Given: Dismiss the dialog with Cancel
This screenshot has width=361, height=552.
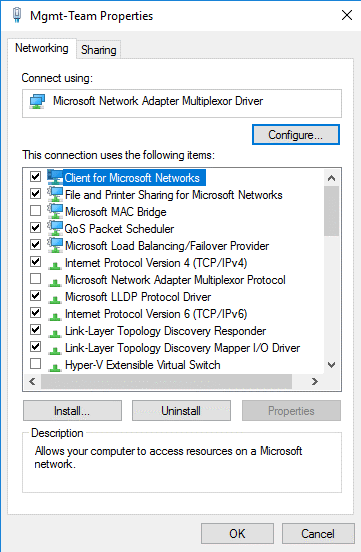Looking at the screenshot, I should 318,533.
